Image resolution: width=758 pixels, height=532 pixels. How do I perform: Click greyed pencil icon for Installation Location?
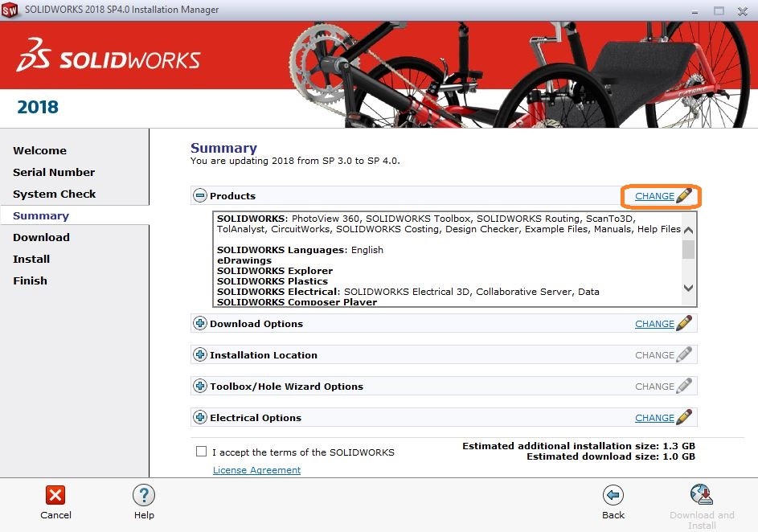pos(684,354)
